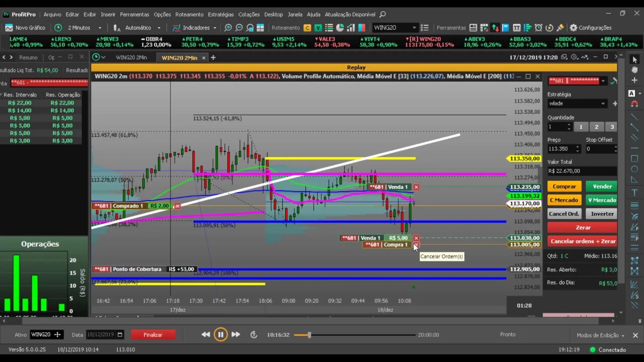This screenshot has width=644, height=362.
Task: Adjust the Quantidade stepper arrows
Action: (569, 127)
